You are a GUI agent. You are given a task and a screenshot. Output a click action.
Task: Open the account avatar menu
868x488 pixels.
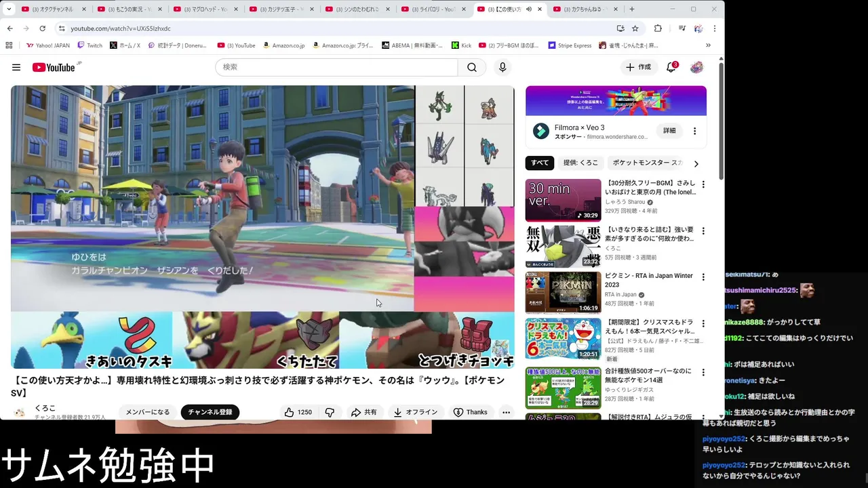coord(696,67)
